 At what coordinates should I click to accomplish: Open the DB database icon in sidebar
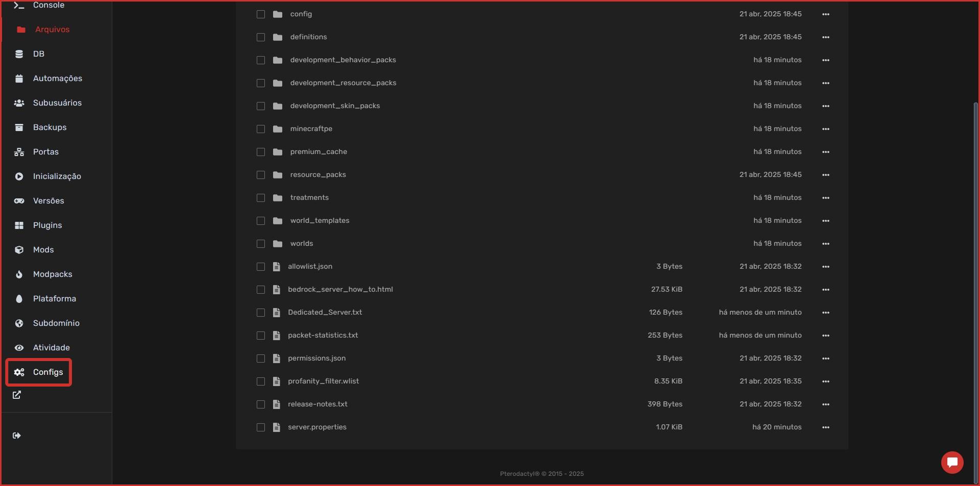pyautogui.click(x=19, y=54)
